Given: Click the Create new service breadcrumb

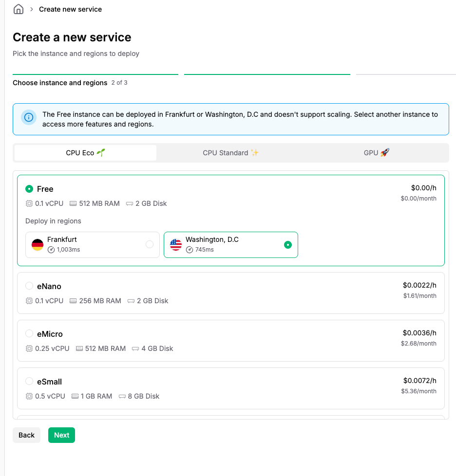Looking at the screenshot, I should [x=70, y=9].
